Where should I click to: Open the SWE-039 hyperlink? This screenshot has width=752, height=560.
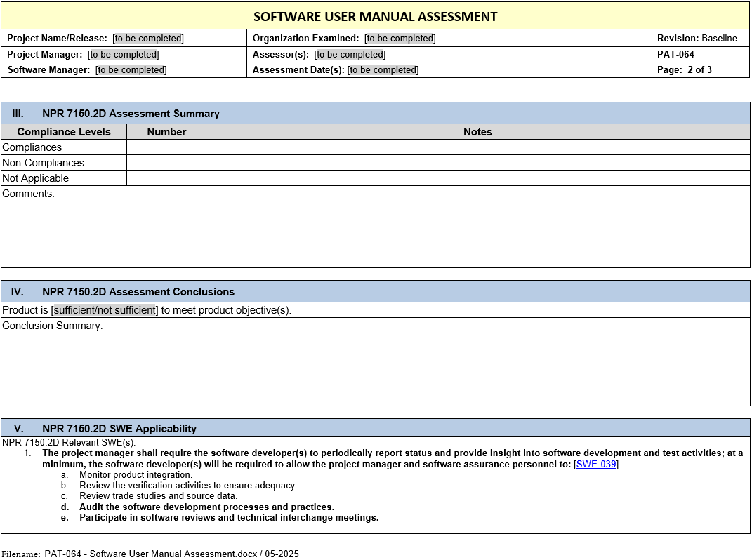point(595,464)
